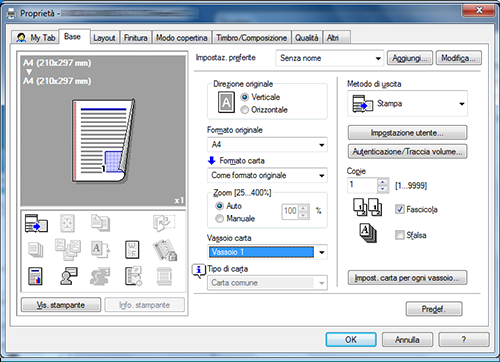Choose Manuale zoom option
Viewport: 500px width, 362px height.
219,219
